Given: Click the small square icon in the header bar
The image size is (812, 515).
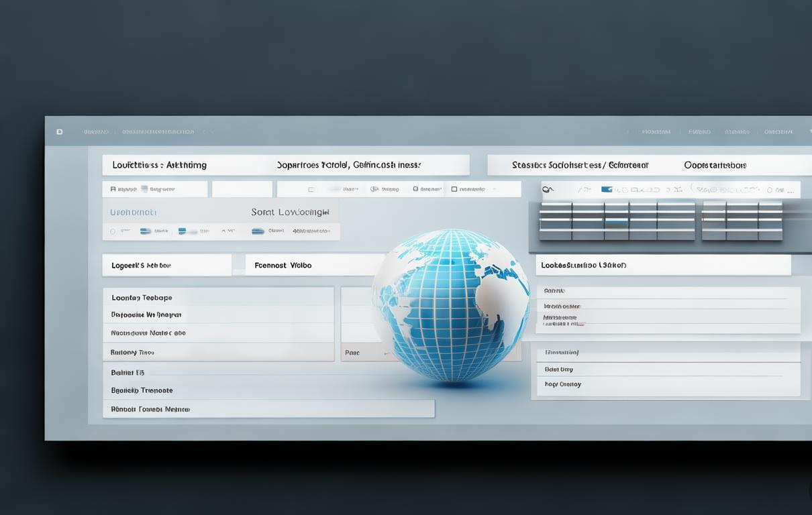Looking at the screenshot, I should [60, 132].
